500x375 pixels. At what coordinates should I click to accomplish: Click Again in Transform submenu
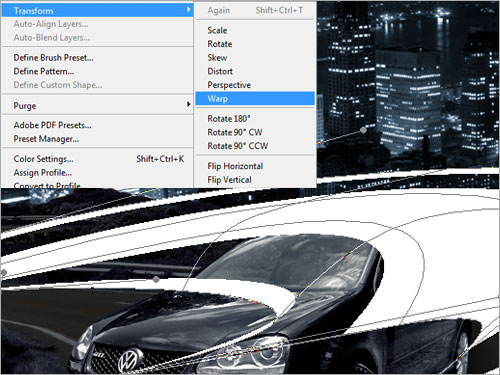click(255, 10)
